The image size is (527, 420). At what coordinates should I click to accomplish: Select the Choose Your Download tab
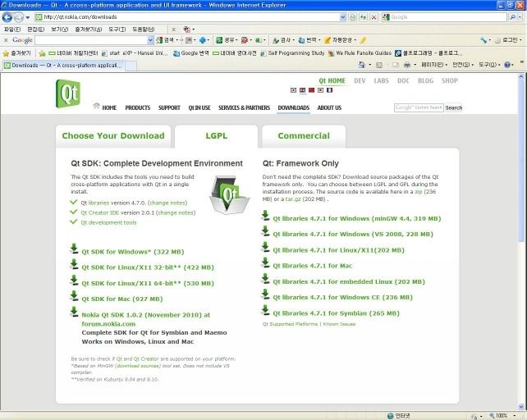[113, 136]
